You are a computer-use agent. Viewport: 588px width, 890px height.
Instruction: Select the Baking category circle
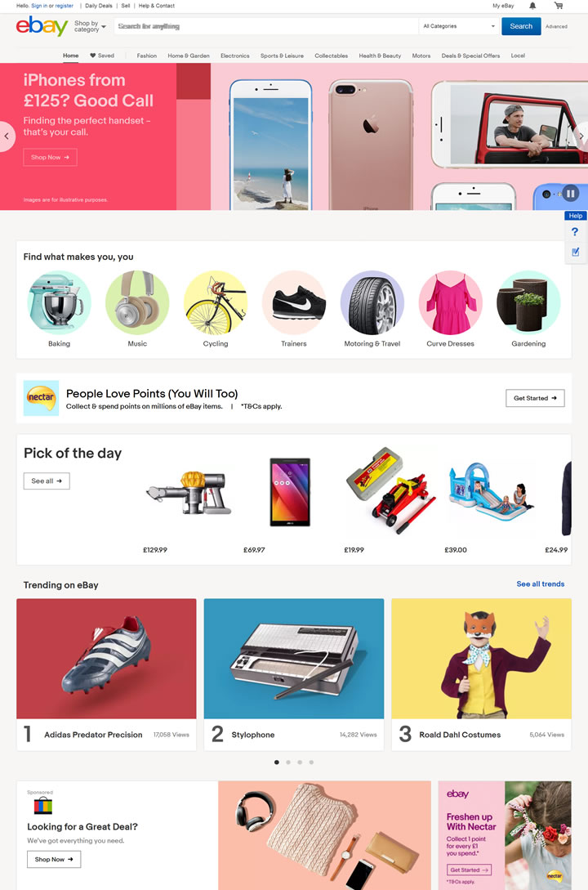[59, 302]
